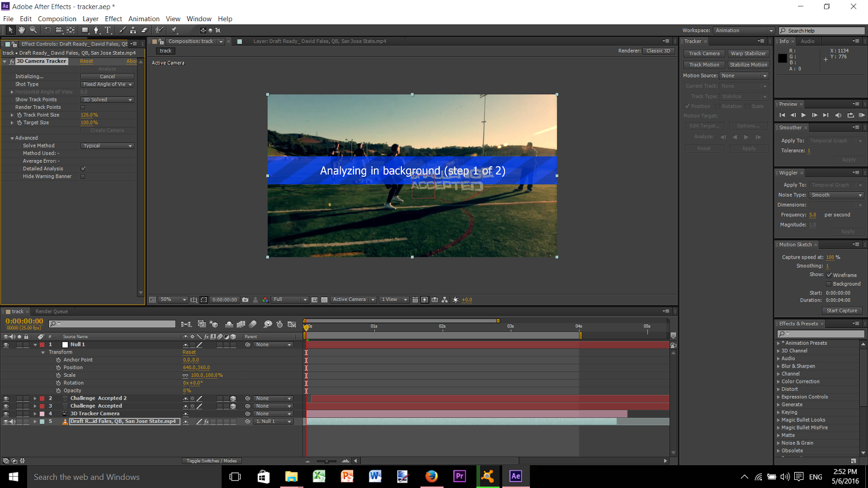This screenshot has width=868, height=488.
Task: Enable motion blur for all layers
Action: 253,324
